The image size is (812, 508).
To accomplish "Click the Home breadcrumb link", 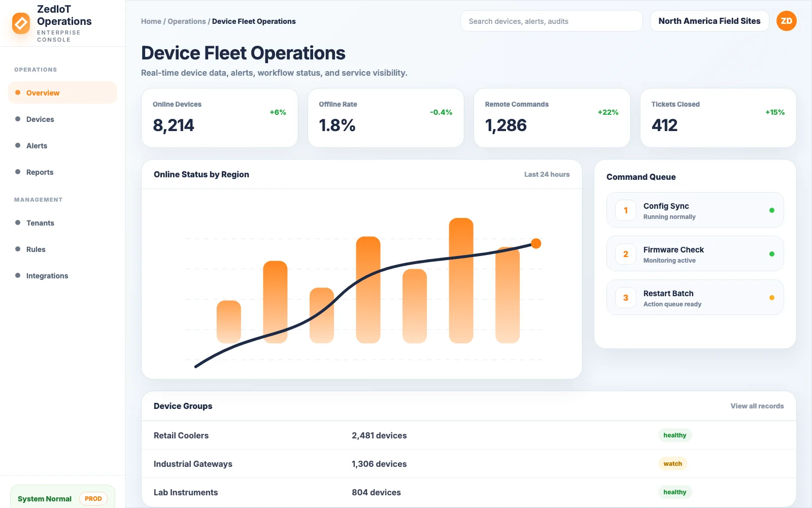I will pos(151,21).
